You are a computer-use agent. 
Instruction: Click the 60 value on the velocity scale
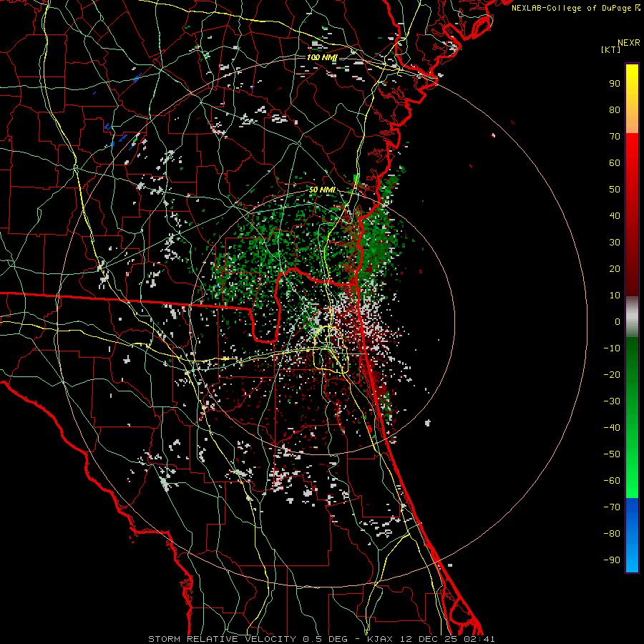click(x=615, y=163)
